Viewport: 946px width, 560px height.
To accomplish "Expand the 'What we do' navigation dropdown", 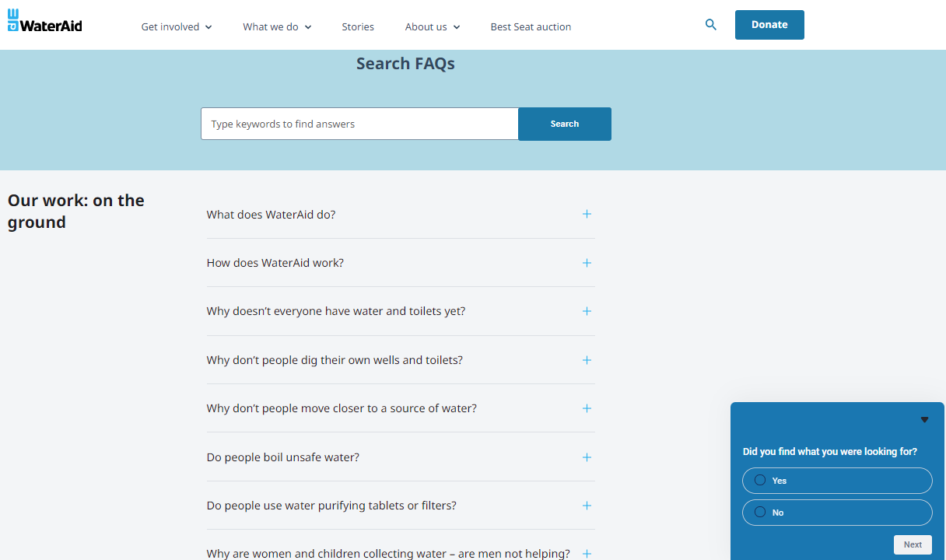I will tap(277, 26).
